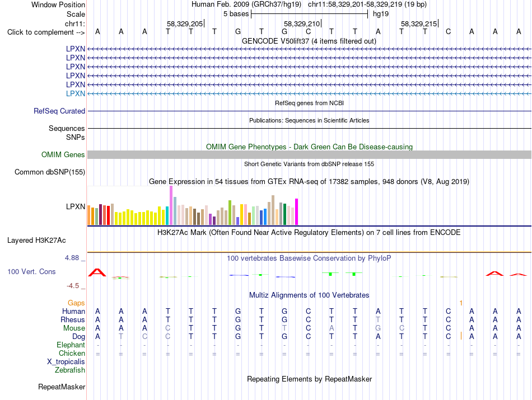
Task: Click the '5 bases' scale bar label
Action: click(236, 14)
